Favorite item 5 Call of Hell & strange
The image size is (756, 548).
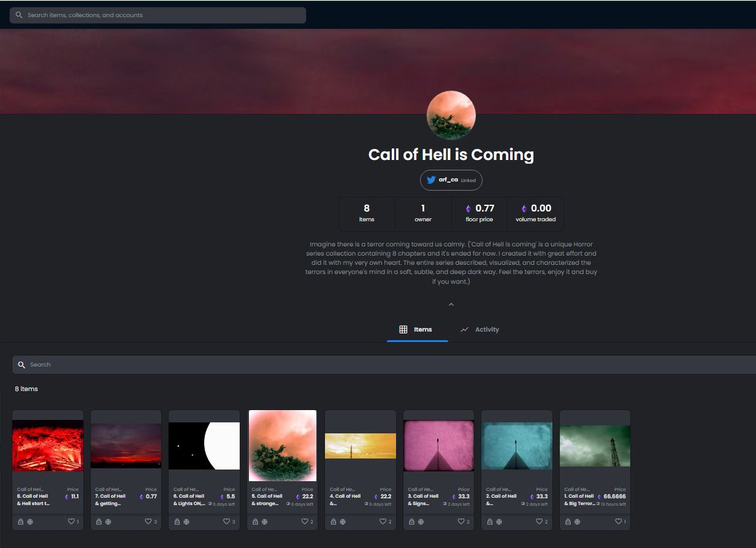pos(305,522)
